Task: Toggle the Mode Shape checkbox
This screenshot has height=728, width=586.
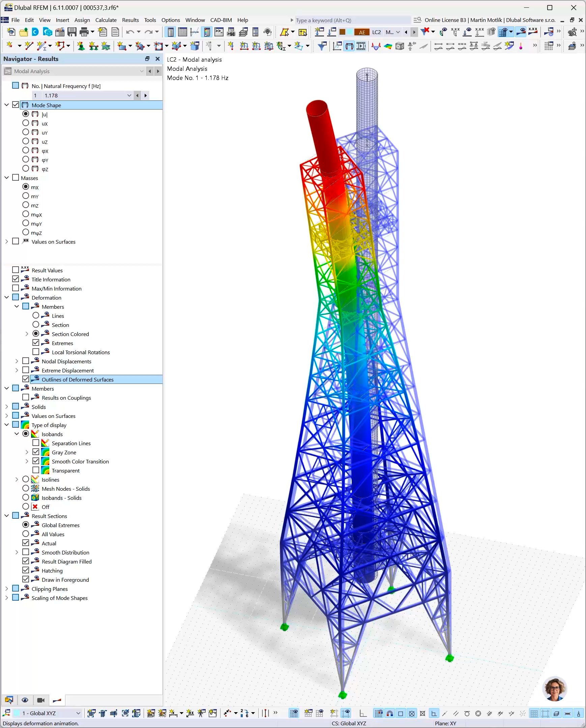Action: [16, 105]
